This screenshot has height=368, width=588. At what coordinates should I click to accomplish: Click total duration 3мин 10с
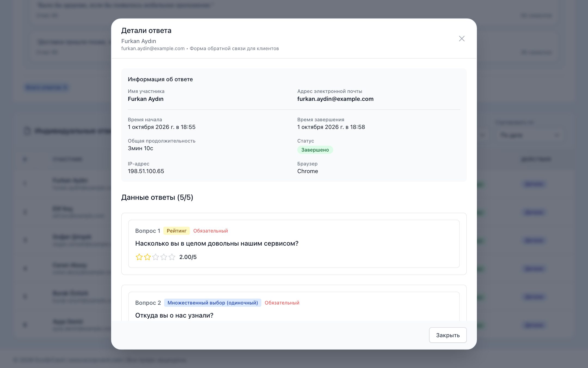point(140,148)
